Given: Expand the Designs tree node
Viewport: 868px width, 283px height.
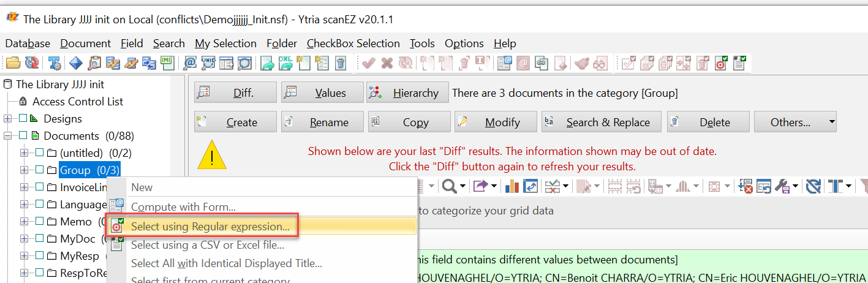Looking at the screenshot, I should [x=7, y=119].
